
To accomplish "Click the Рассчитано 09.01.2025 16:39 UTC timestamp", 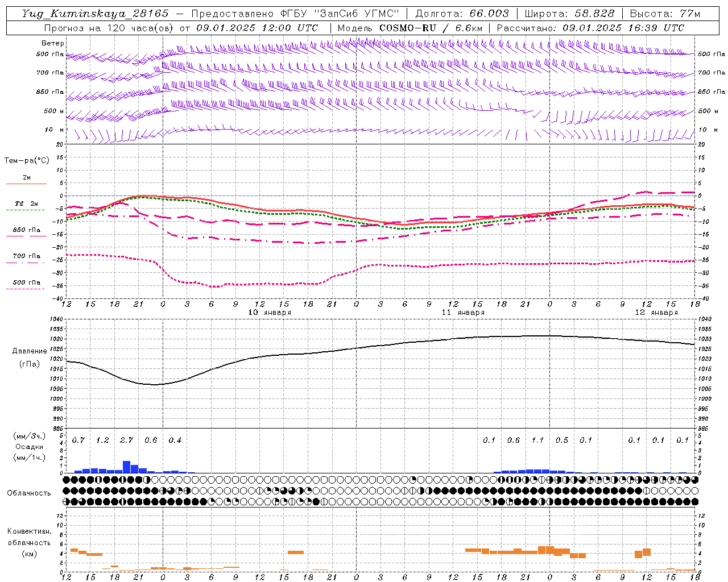I will (590, 28).
